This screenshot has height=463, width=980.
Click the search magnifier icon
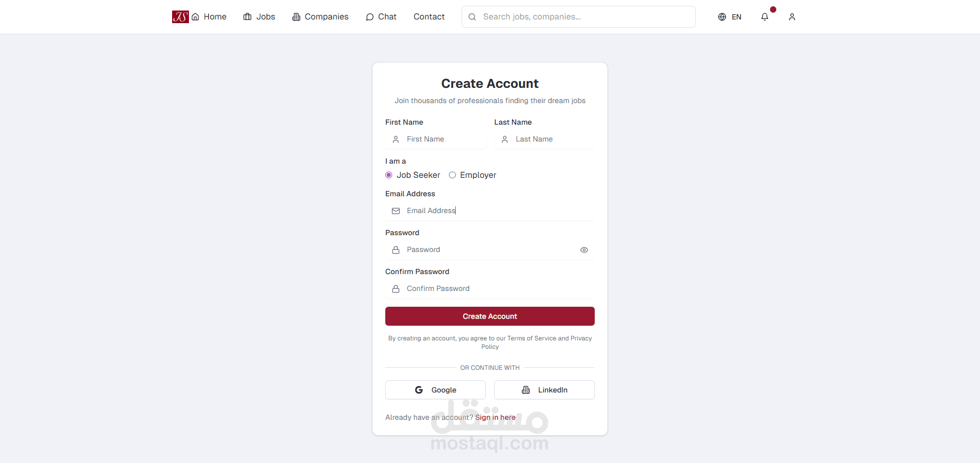(x=472, y=17)
